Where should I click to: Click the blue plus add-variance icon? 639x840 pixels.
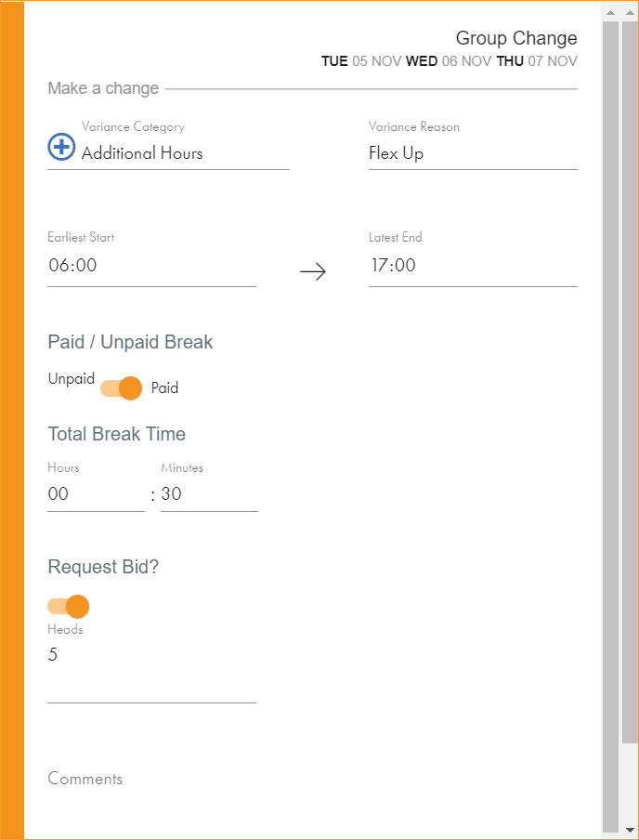point(61,147)
